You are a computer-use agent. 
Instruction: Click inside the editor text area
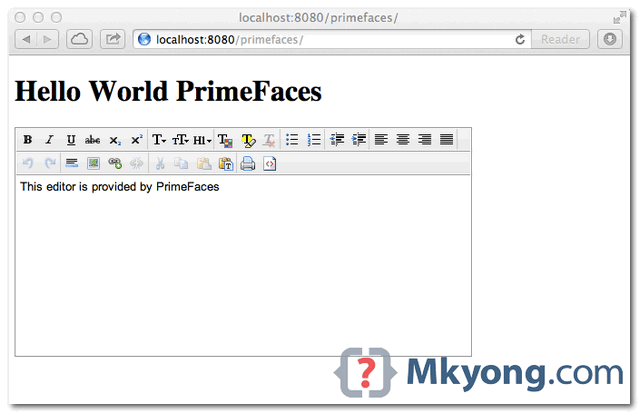click(x=243, y=265)
